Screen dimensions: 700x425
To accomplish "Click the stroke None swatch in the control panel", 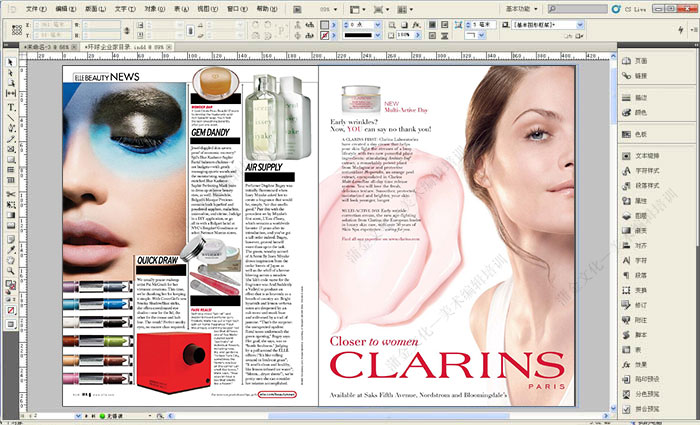I will tap(325, 35).
